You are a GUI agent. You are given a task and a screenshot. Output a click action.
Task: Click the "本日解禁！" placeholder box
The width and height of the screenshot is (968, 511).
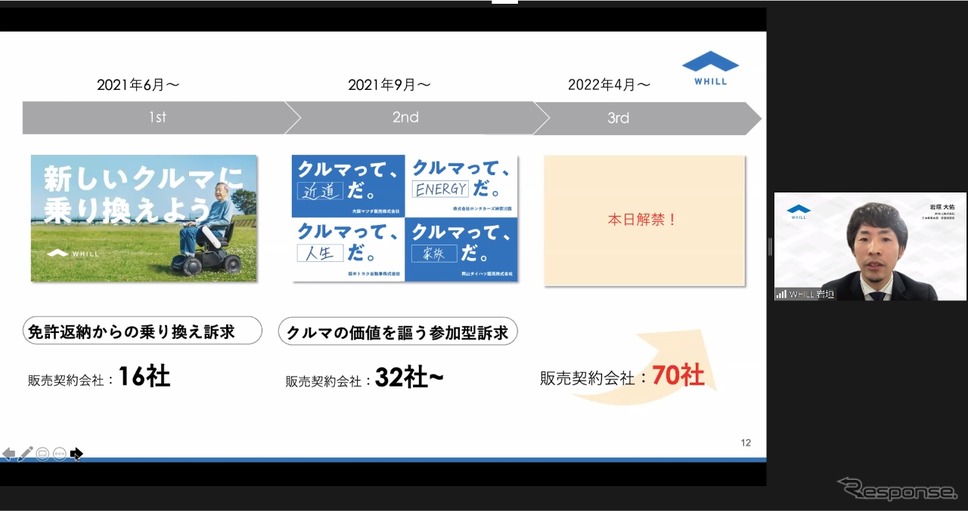pos(645,220)
